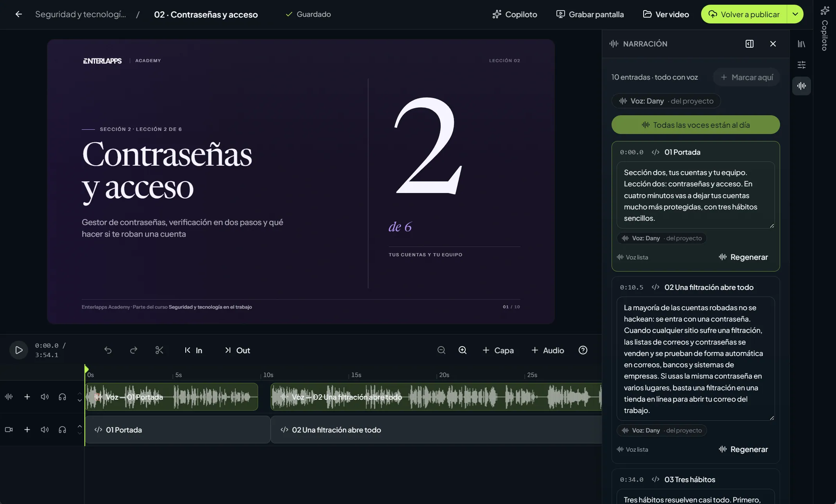Solo the video track with headphones icon
This screenshot has width=836, height=504.
62,430
